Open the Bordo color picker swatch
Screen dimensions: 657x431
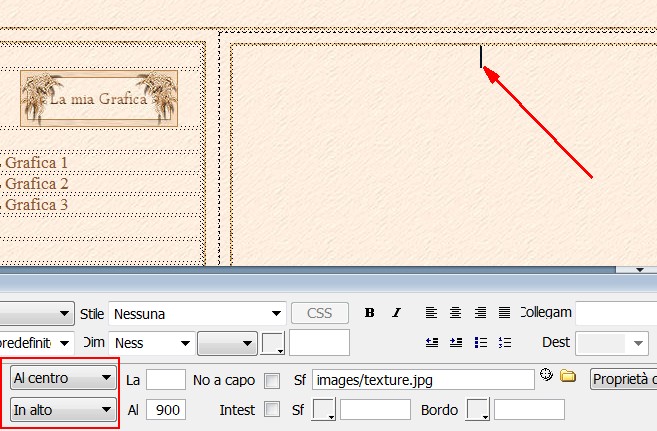[x=479, y=410]
